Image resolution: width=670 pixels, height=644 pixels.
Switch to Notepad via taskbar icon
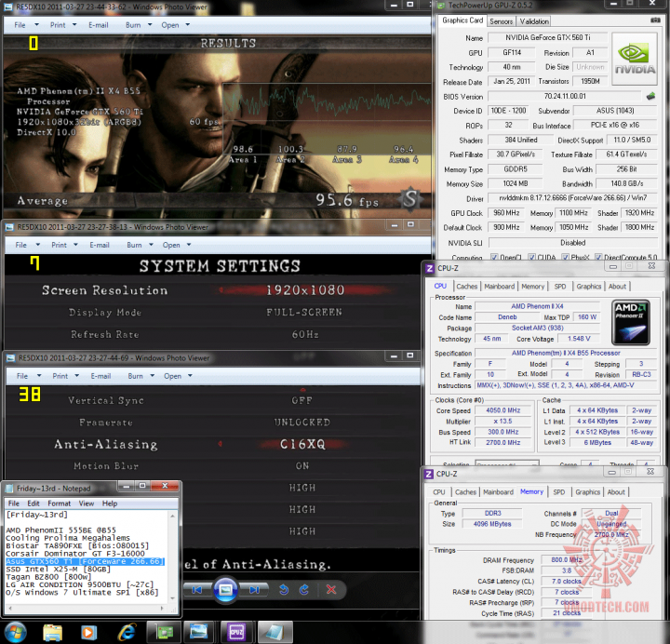[275, 633]
